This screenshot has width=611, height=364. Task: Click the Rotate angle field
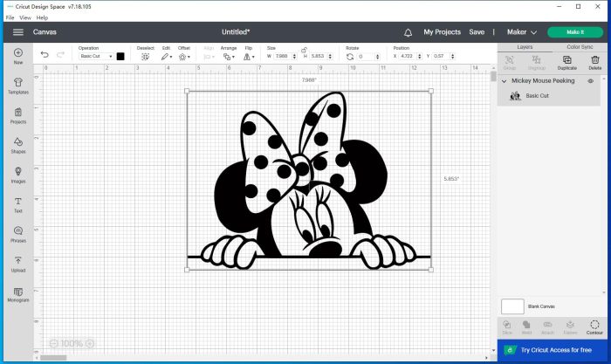(366, 57)
